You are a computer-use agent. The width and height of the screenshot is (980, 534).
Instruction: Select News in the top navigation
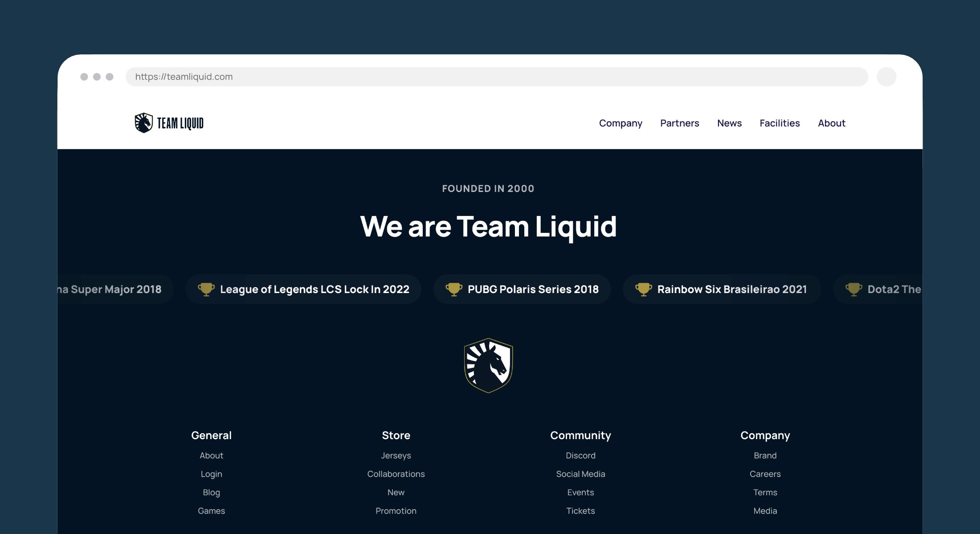click(x=729, y=123)
